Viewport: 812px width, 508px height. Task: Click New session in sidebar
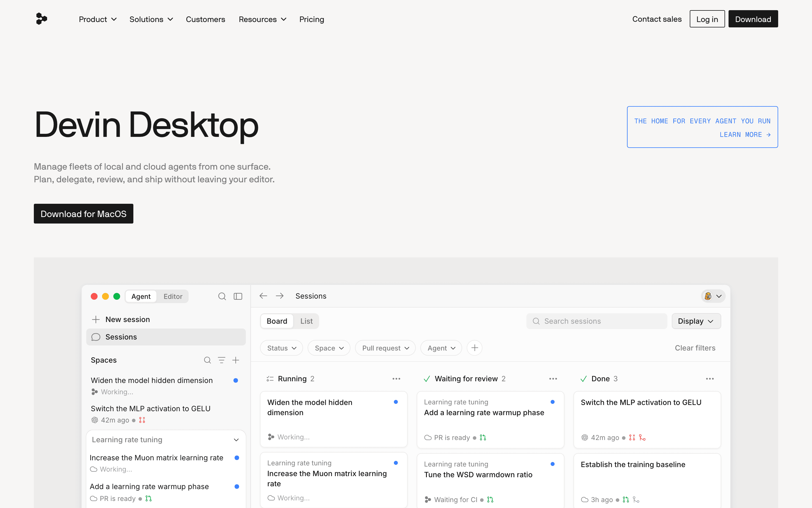point(166,319)
